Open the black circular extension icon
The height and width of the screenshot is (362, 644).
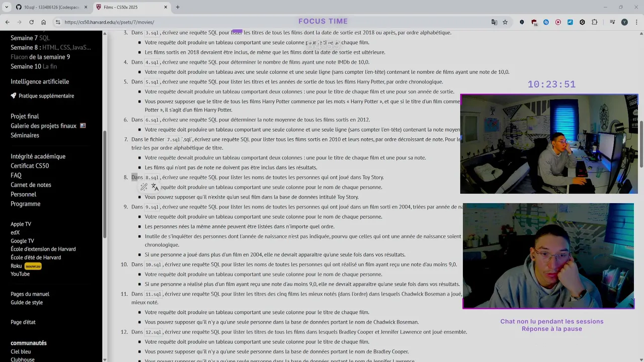click(x=582, y=22)
